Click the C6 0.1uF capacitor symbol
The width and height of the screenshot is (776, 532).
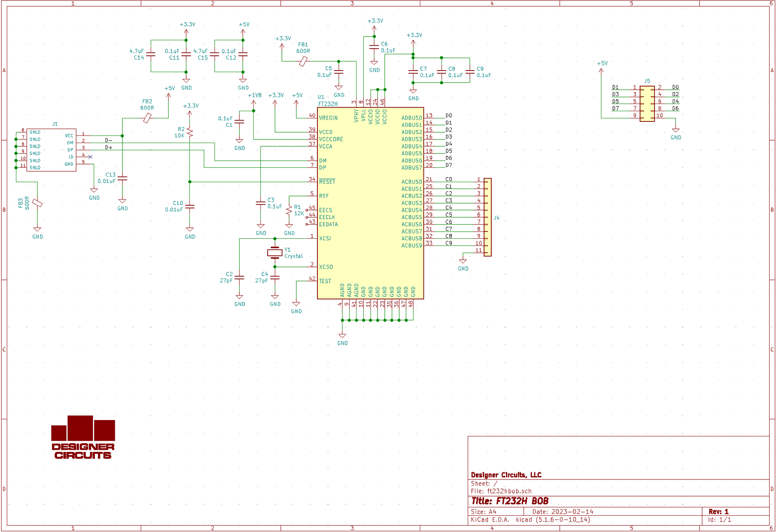[374, 47]
